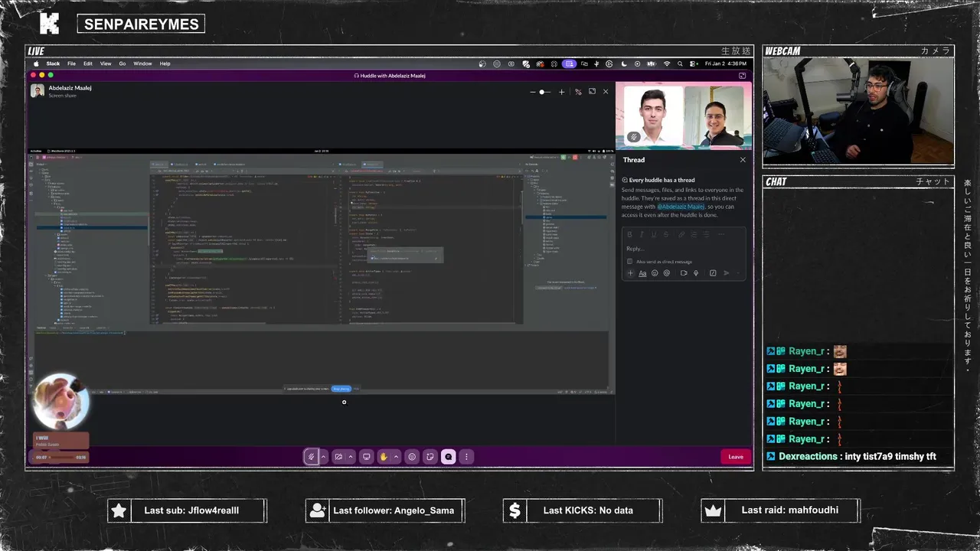This screenshot has height=551, width=980.
Task: Check Also send as direct message
Action: 629,262
